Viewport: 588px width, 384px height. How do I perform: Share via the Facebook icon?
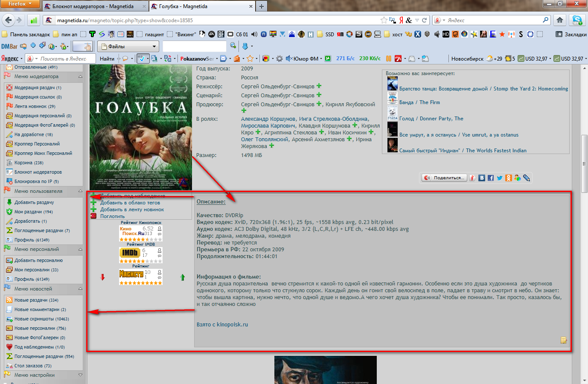pos(491,178)
